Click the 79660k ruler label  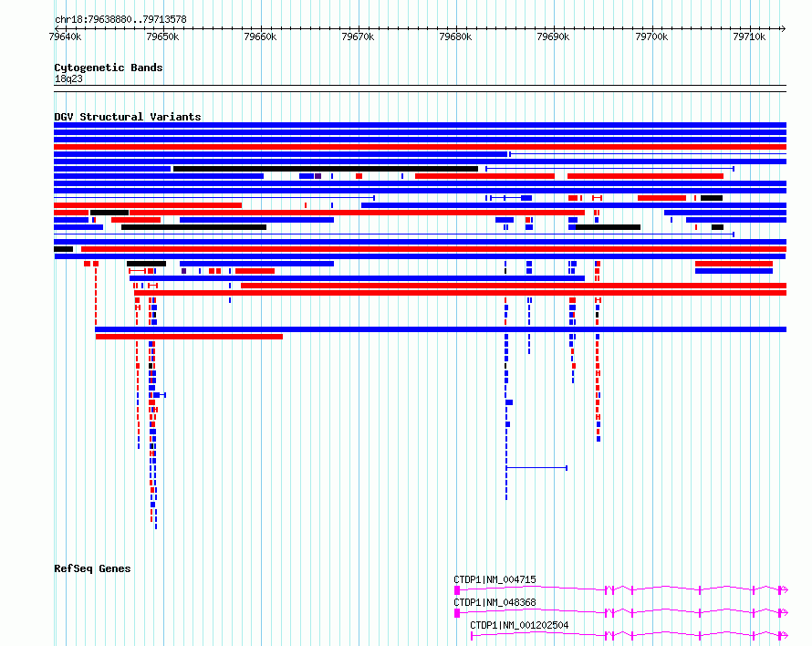pos(260,36)
